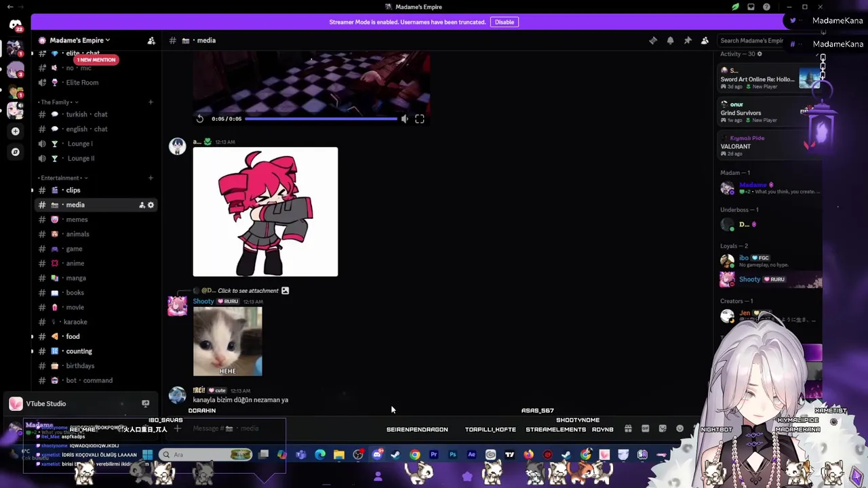Image resolution: width=868 pixels, height=488 pixels.
Task: Open turkish chat channel
Action: click(x=96, y=115)
